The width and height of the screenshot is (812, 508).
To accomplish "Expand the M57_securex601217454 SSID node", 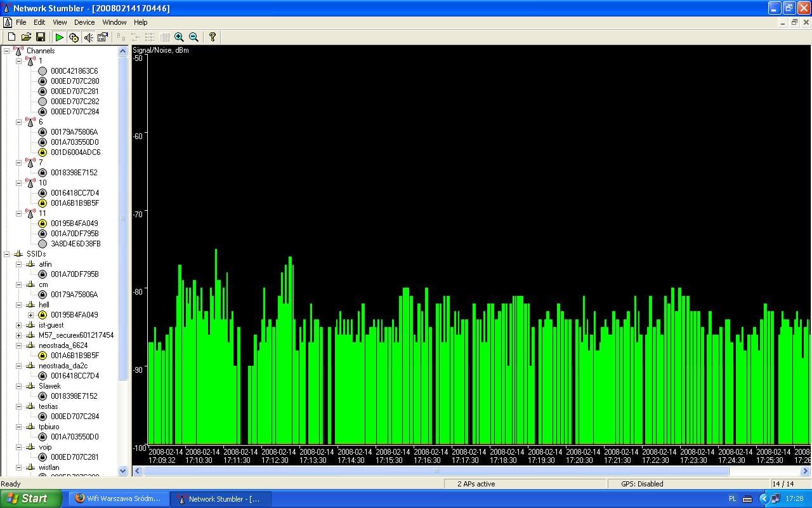I will coord(19,335).
